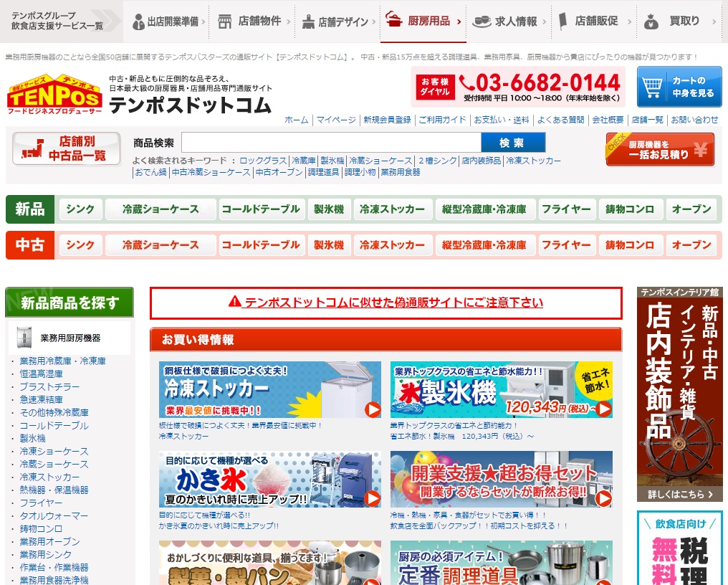Click the refrigerator icon beside 業務用厨房機器
Screen dimensions: 728x585
24,338
